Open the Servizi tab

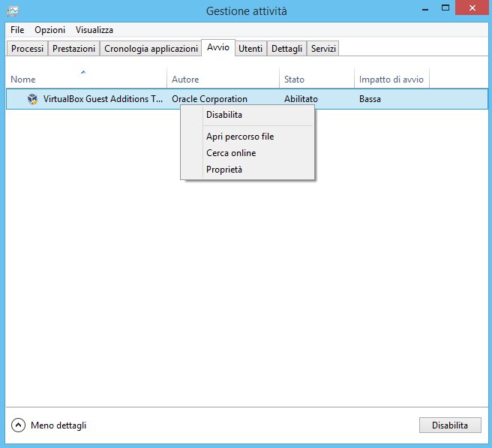[x=323, y=48]
